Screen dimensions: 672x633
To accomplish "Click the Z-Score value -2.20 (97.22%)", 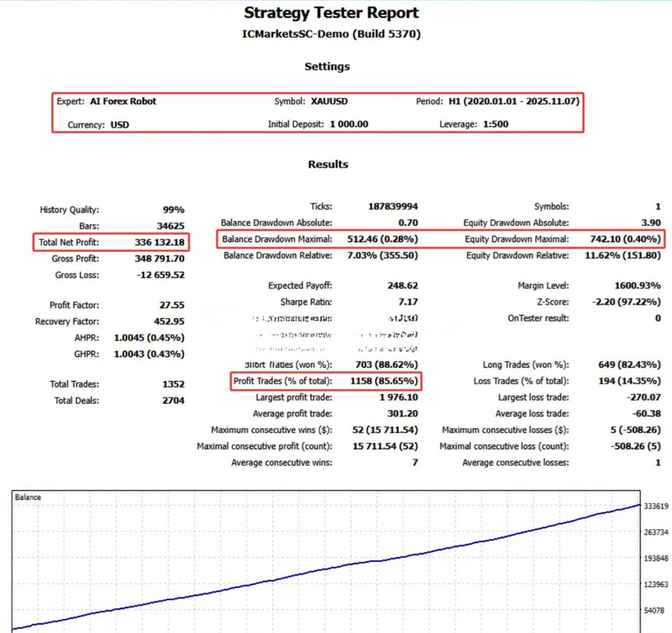I will [626, 302].
